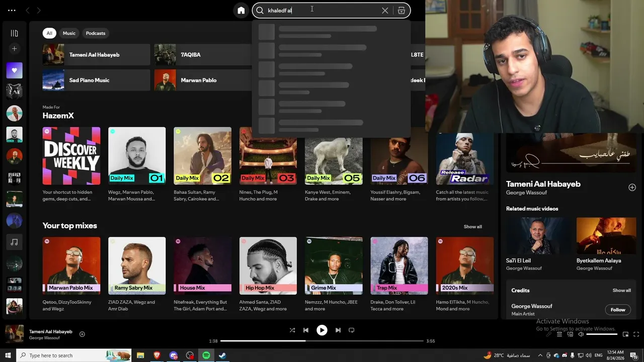The image size is (644, 362).
Task: Open Sad Piano Music shortcut tile
Action: pyautogui.click(x=96, y=80)
